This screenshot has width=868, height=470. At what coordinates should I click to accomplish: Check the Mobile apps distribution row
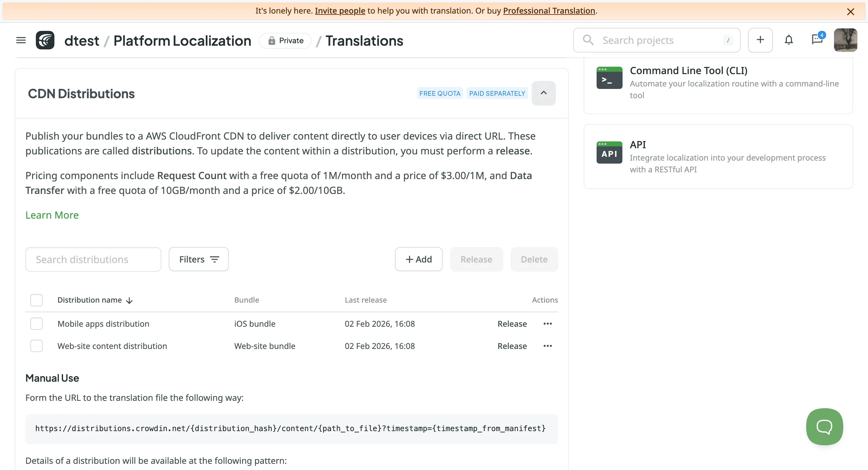pos(36,324)
